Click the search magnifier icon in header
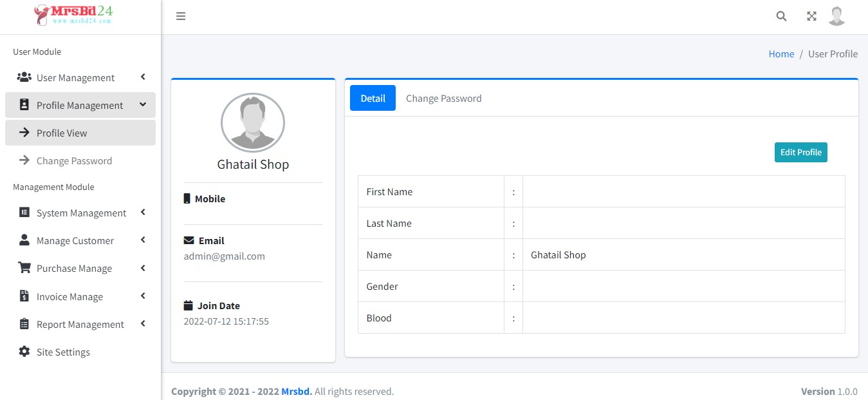 pyautogui.click(x=781, y=15)
